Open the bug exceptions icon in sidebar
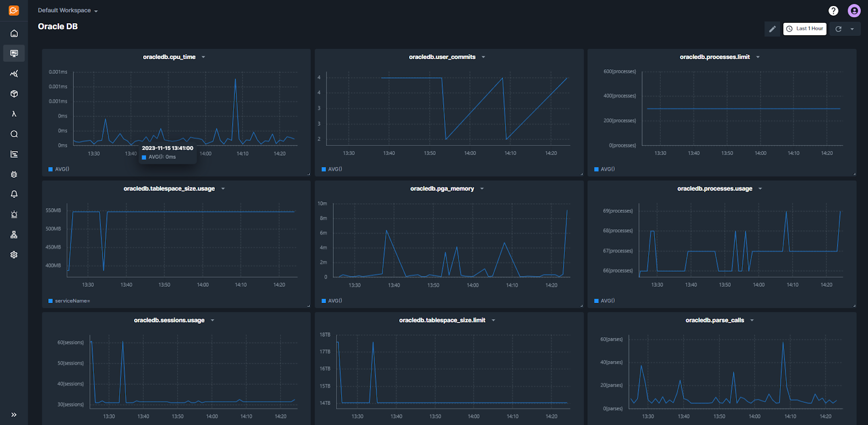 (x=14, y=175)
